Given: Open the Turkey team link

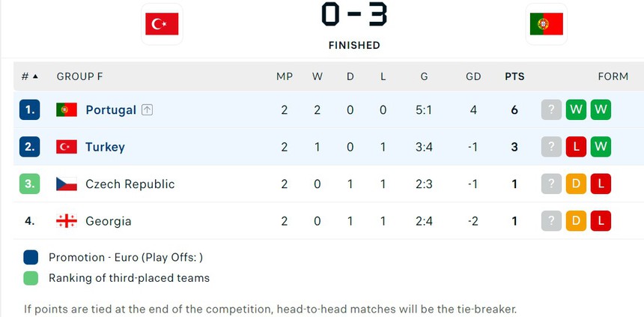Looking at the screenshot, I should (x=105, y=147).
